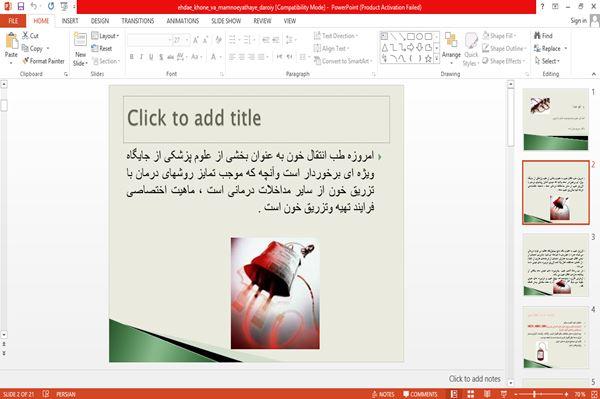The width and height of the screenshot is (600, 399).
Task: Click the PERSIAN language indicator
Action: point(66,394)
